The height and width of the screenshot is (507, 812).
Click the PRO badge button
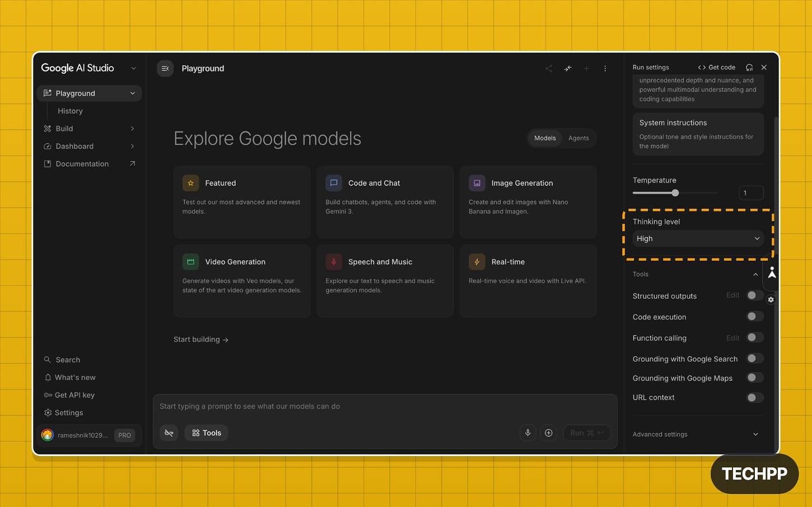[124, 435]
